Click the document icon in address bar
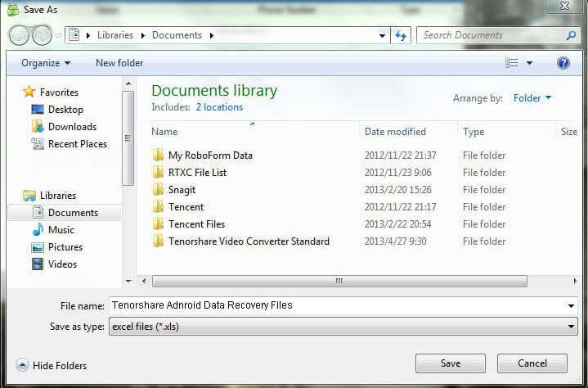This screenshot has height=388, width=588. pyautogui.click(x=74, y=35)
